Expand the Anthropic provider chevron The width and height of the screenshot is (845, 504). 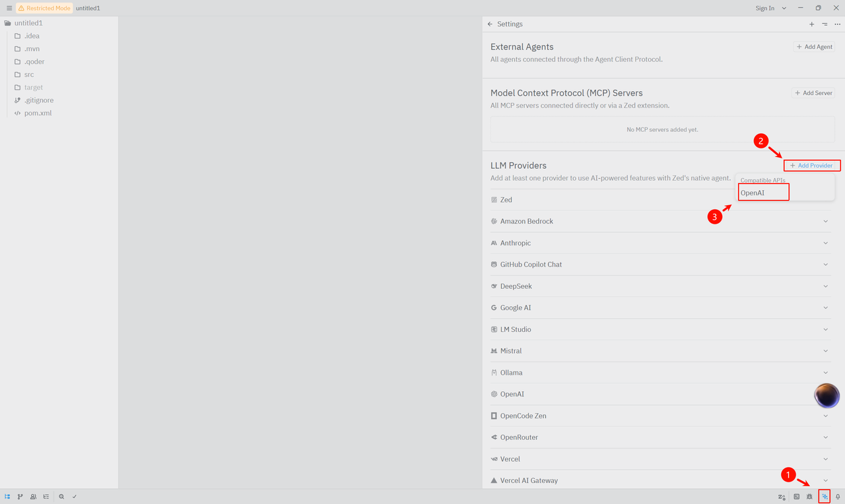point(825,243)
